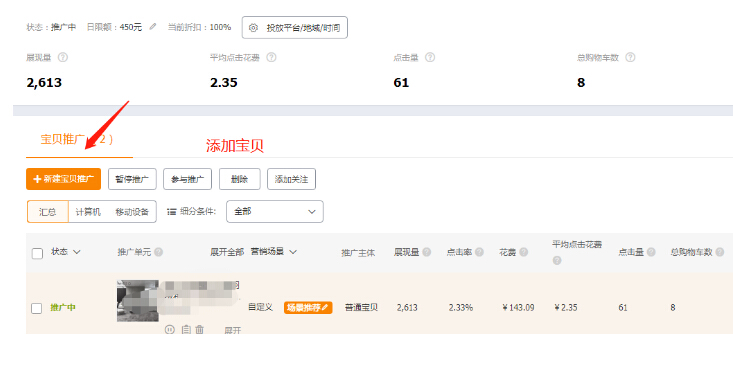This screenshot has height=367, width=733.
Task: Click the question icon beside 总购物车数 summary
Action: point(630,57)
